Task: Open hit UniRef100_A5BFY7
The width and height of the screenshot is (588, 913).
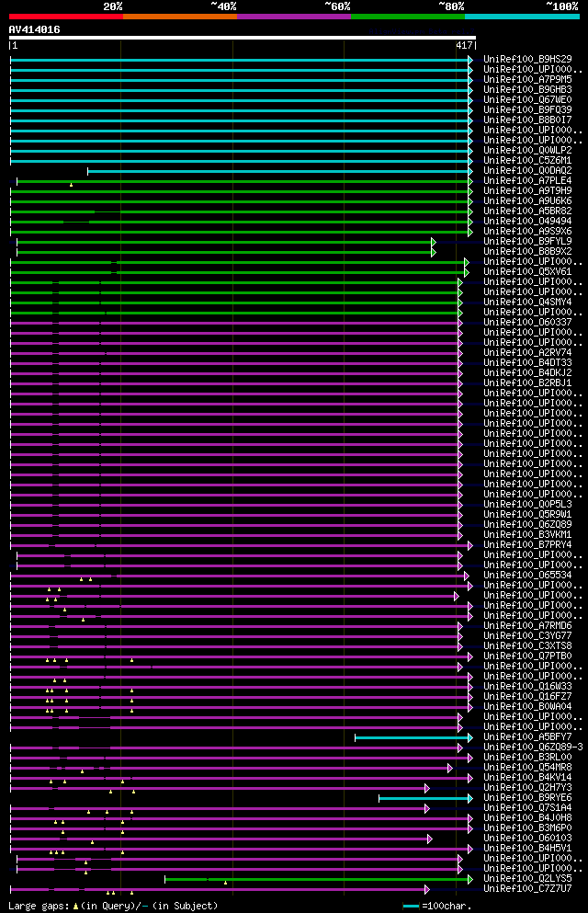Action: [x=527, y=737]
